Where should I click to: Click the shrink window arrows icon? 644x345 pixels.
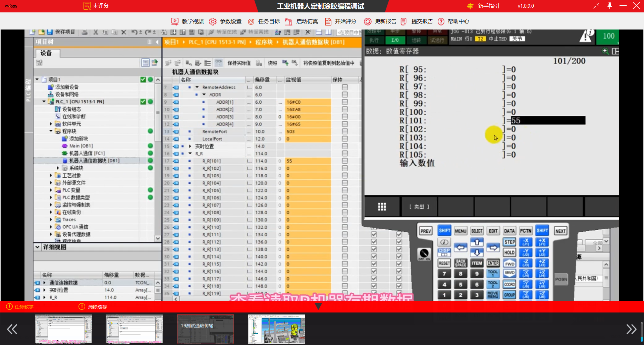[x=596, y=6]
